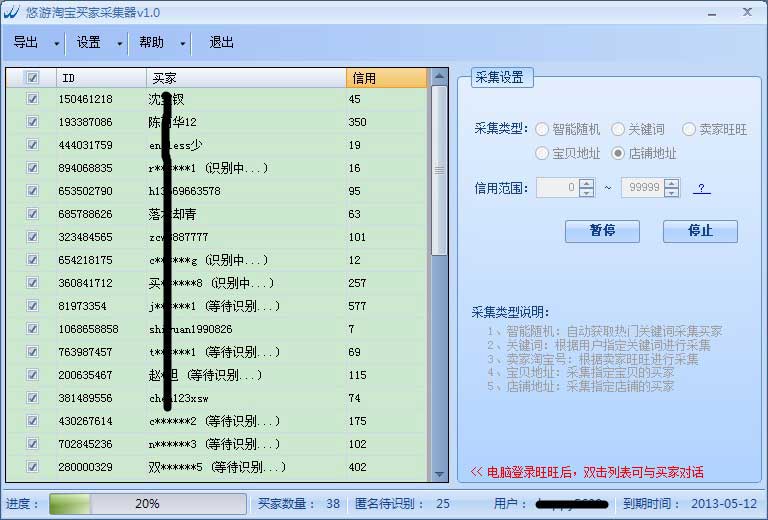Decrease maximum credit with down spinner
Viewport: 768px width, 520px height.
pos(672,192)
